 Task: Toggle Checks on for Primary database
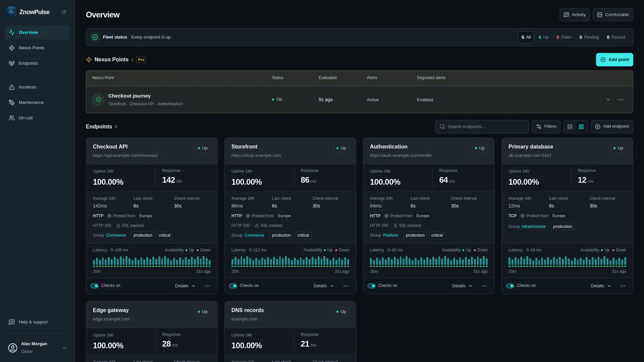pyautogui.click(x=510, y=286)
